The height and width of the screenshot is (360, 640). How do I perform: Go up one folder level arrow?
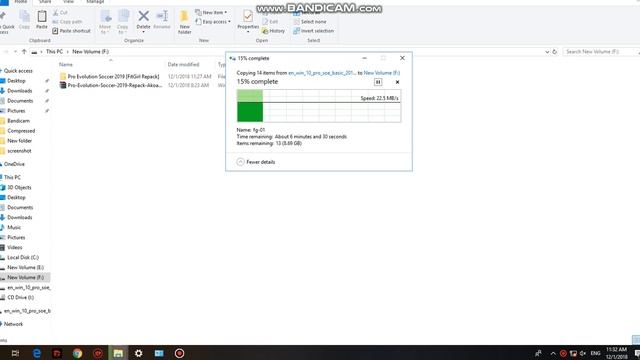(24, 52)
